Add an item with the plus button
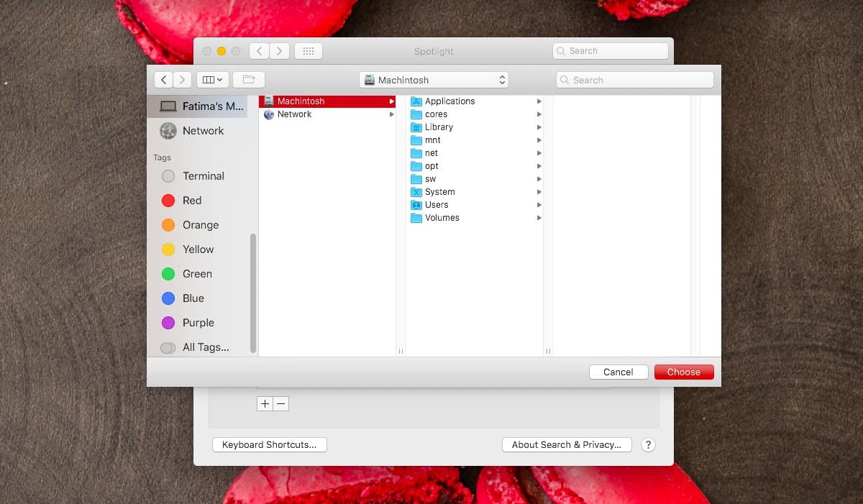The image size is (863, 504). coord(265,403)
